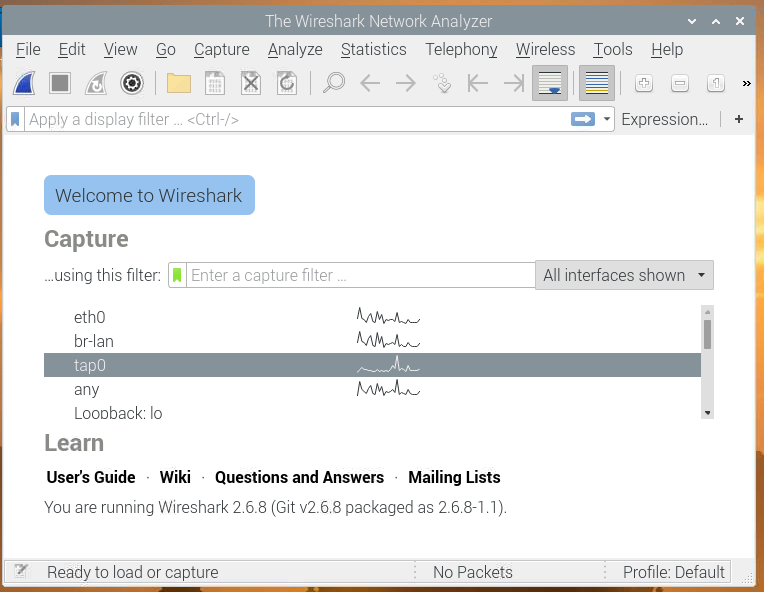The image size is (764, 592).
Task: Open the User's Guide link
Action: (x=91, y=477)
